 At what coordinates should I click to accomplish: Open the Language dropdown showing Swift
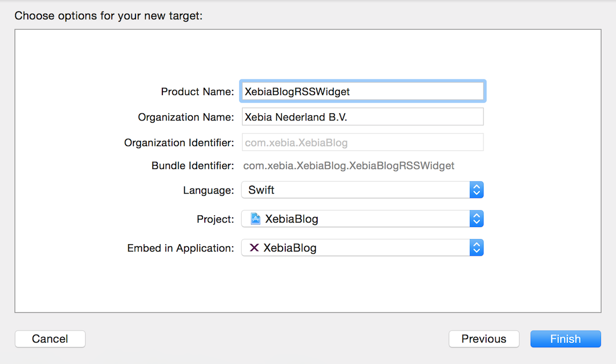pyautogui.click(x=363, y=190)
